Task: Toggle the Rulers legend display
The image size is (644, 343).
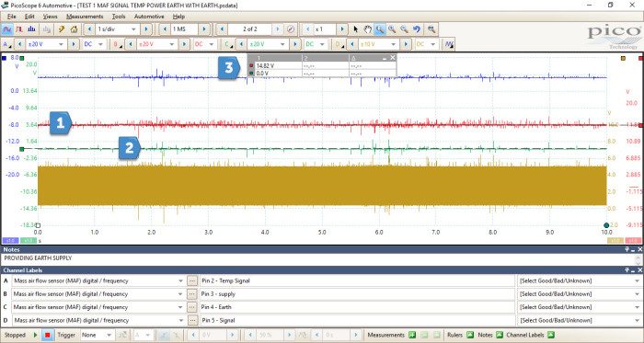Action: 470,335
